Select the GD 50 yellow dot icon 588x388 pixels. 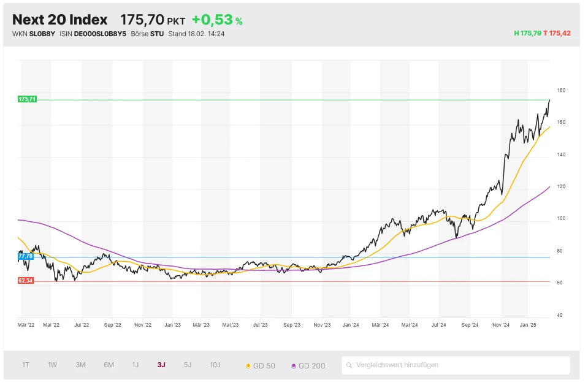(x=250, y=365)
